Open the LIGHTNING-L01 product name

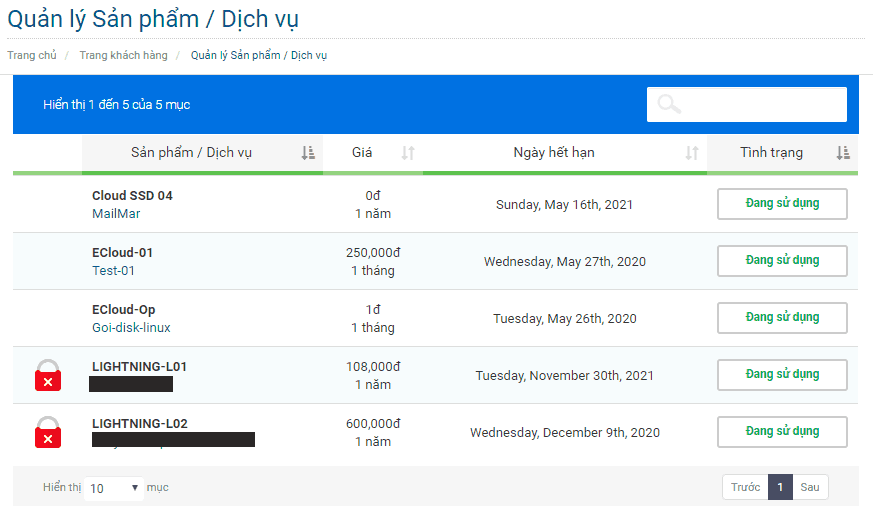pos(139,366)
